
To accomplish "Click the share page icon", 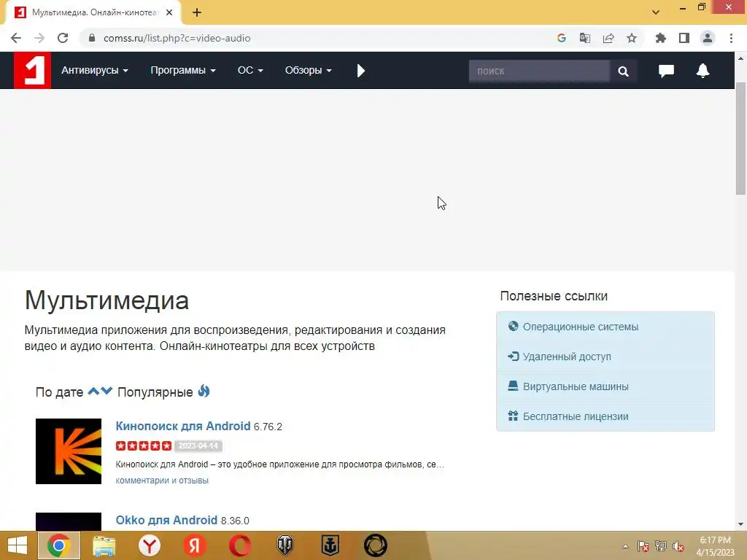I will [x=608, y=38].
